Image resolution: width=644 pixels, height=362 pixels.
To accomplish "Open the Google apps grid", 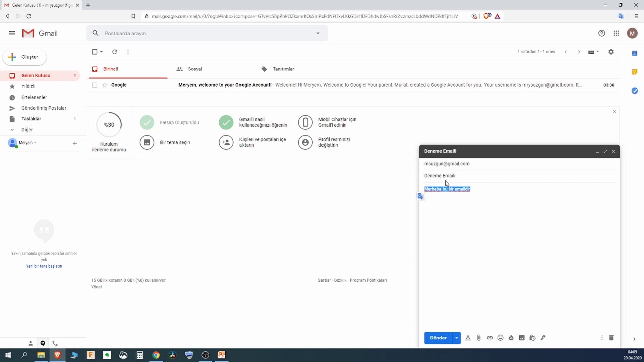I will click(616, 33).
